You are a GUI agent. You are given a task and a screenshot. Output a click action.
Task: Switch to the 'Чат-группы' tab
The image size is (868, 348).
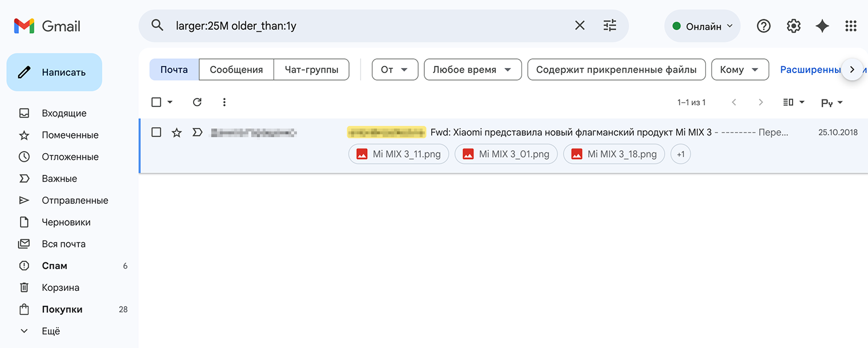(x=311, y=70)
